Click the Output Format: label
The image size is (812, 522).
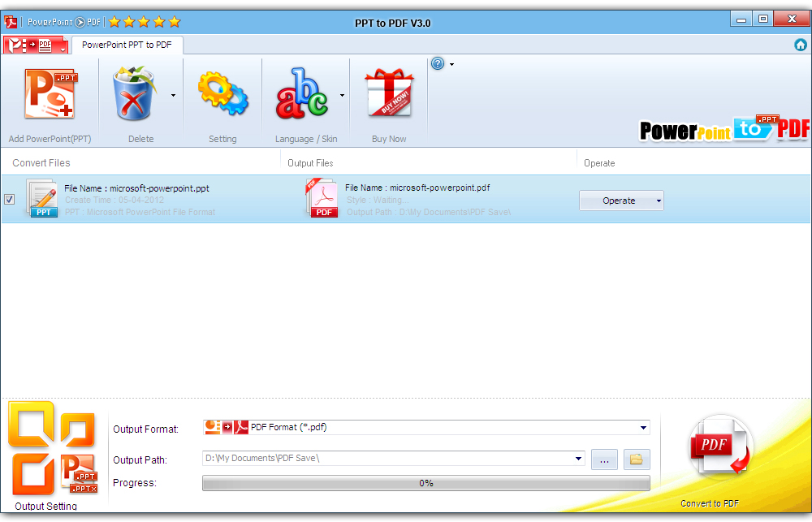tap(145, 429)
